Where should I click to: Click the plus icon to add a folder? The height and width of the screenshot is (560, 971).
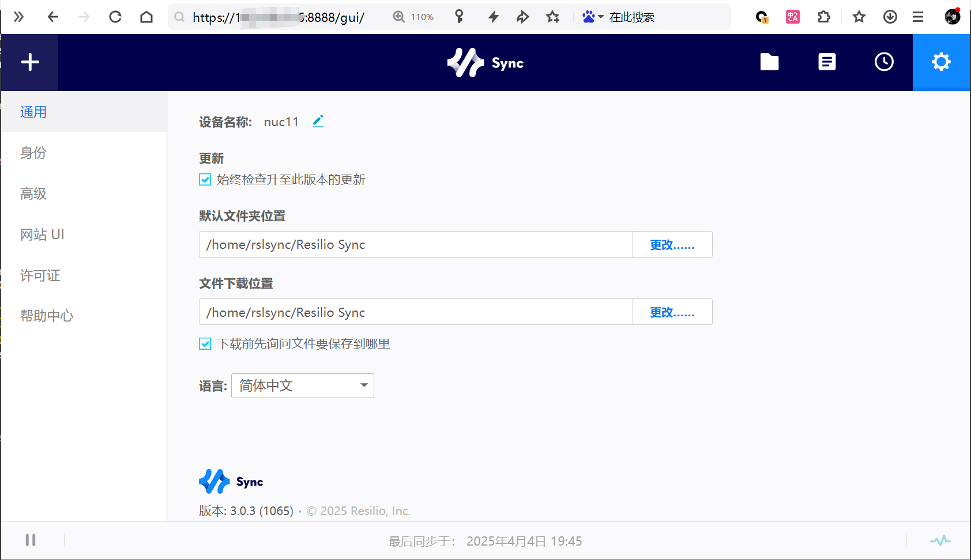click(30, 62)
